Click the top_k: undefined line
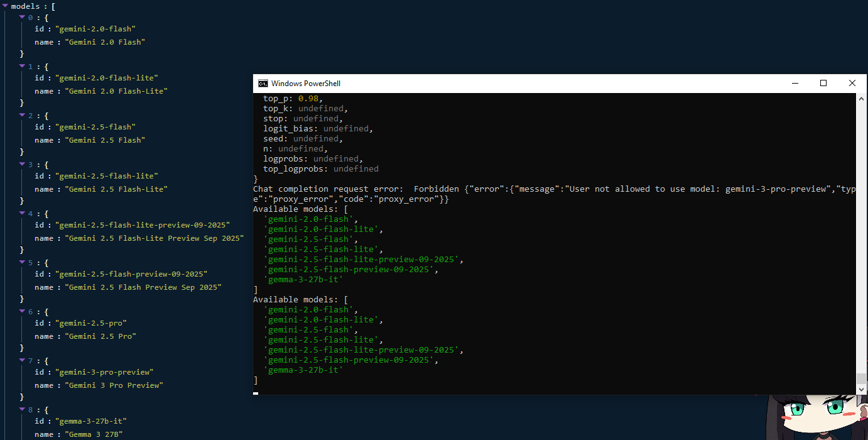Viewport: 868px width, 440px height. click(306, 109)
